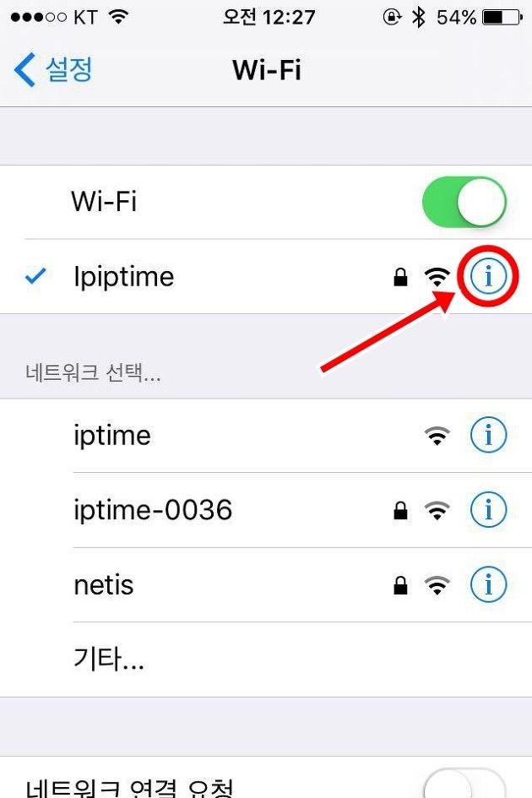Tap the checkmark beside Ipiptime
Screen dimensions: 532x798
coord(35,276)
